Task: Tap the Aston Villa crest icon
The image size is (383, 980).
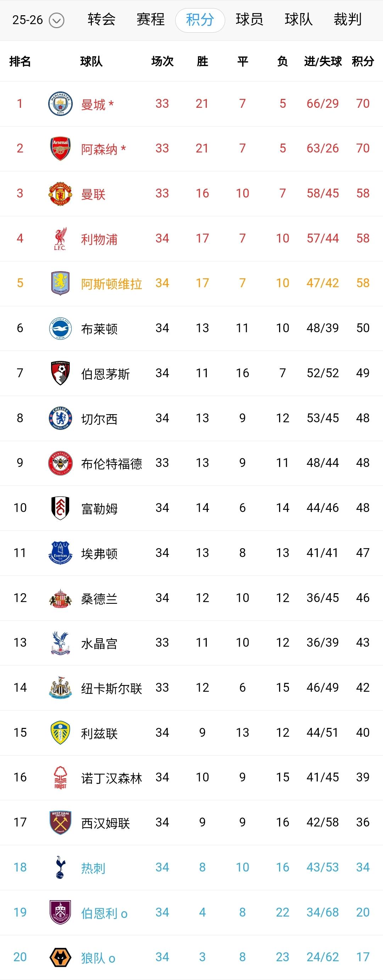Action: point(60,283)
